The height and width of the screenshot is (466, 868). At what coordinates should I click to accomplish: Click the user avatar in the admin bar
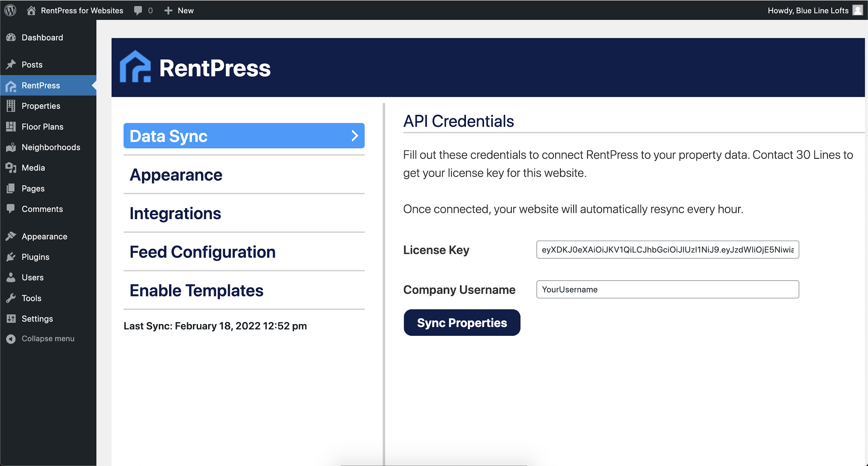[858, 10]
